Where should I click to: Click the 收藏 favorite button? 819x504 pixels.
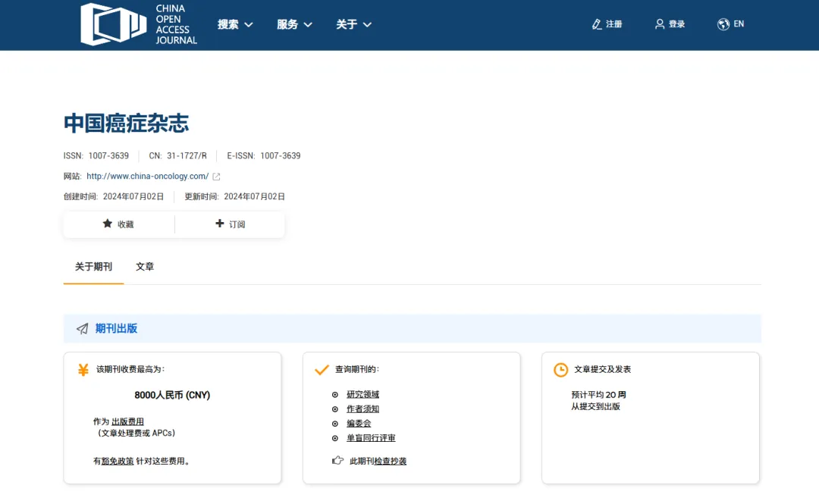(119, 224)
